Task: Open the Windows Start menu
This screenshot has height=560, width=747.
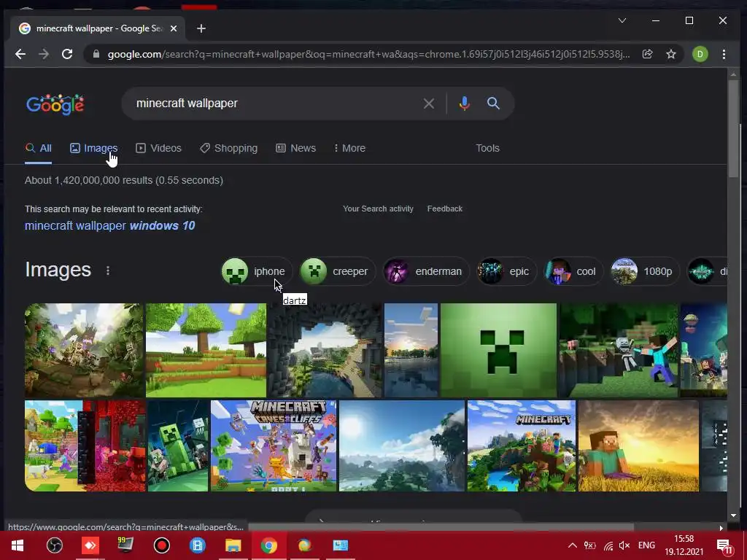Action: [x=18, y=545]
